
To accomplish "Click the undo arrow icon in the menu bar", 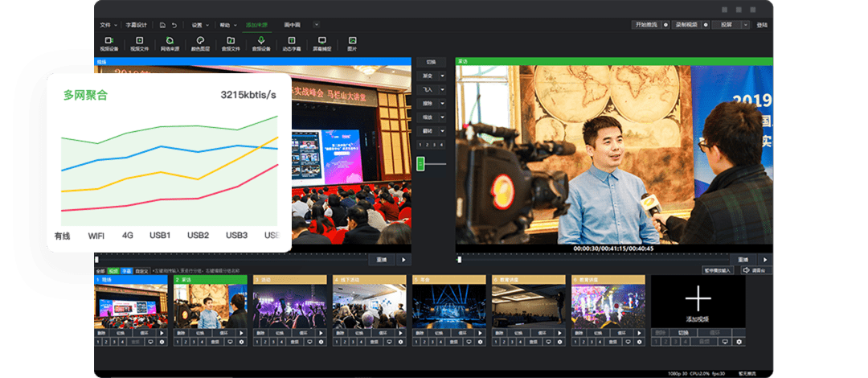I will pyautogui.click(x=174, y=25).
